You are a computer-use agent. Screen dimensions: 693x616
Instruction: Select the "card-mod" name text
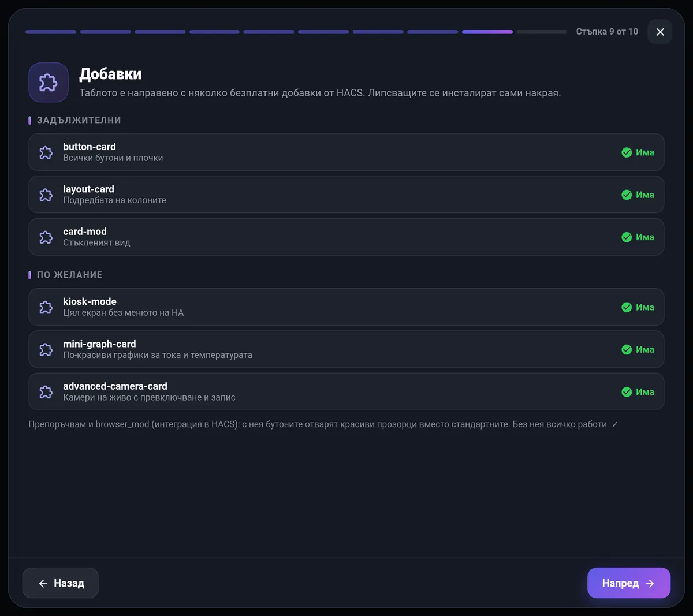(x=85, y=232)
